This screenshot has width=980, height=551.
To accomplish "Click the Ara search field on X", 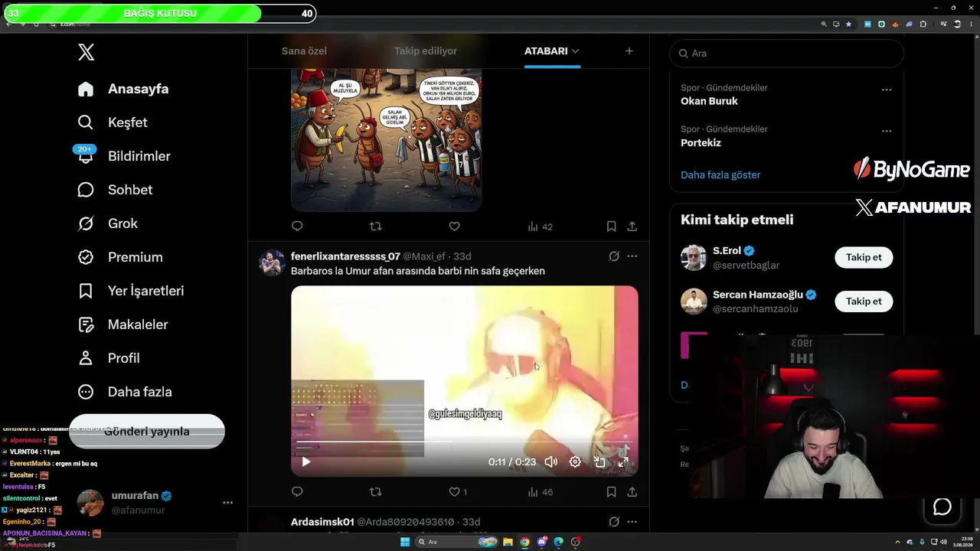I will (x=787, y=54).
